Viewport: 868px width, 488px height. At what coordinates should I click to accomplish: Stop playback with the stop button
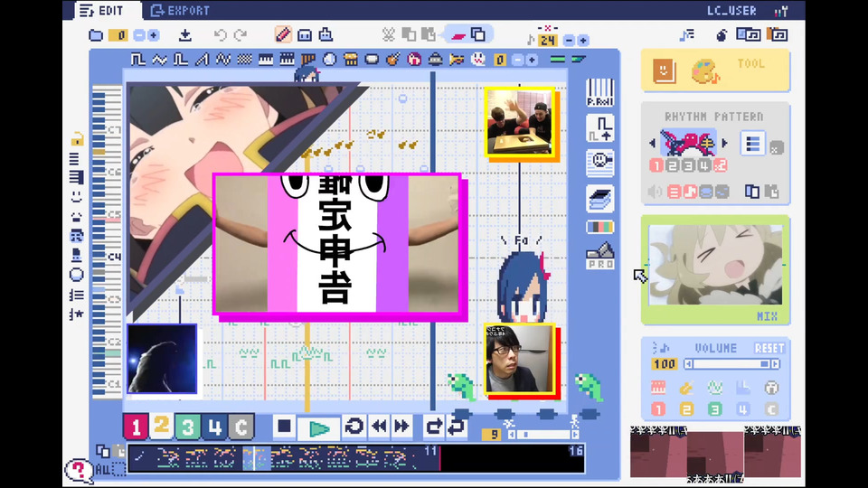285,427
